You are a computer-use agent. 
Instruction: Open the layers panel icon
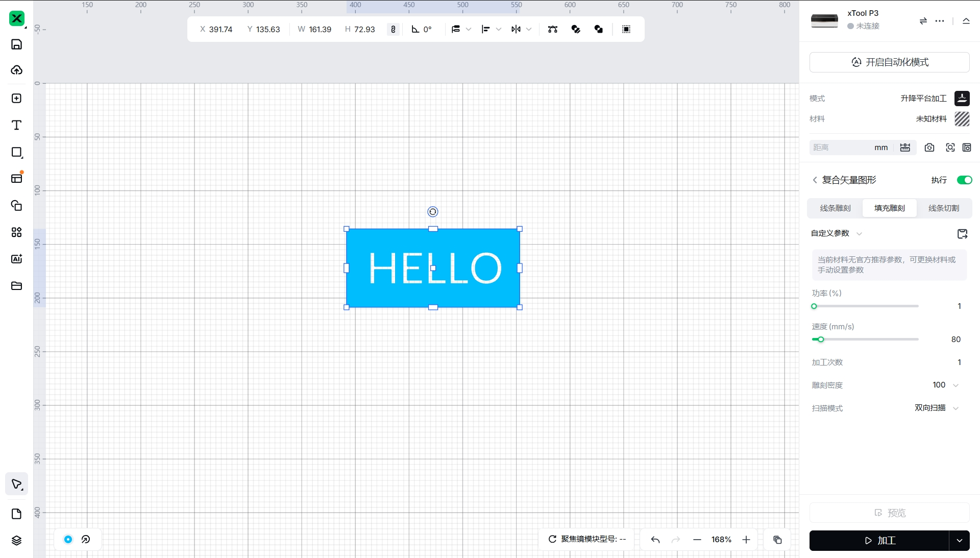(x=16, y=541)
